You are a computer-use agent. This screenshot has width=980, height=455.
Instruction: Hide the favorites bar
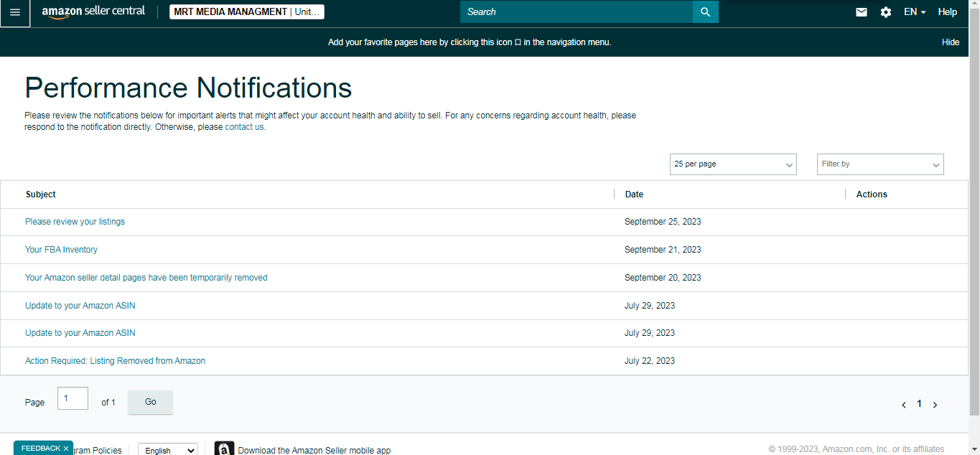coord(950,42)
